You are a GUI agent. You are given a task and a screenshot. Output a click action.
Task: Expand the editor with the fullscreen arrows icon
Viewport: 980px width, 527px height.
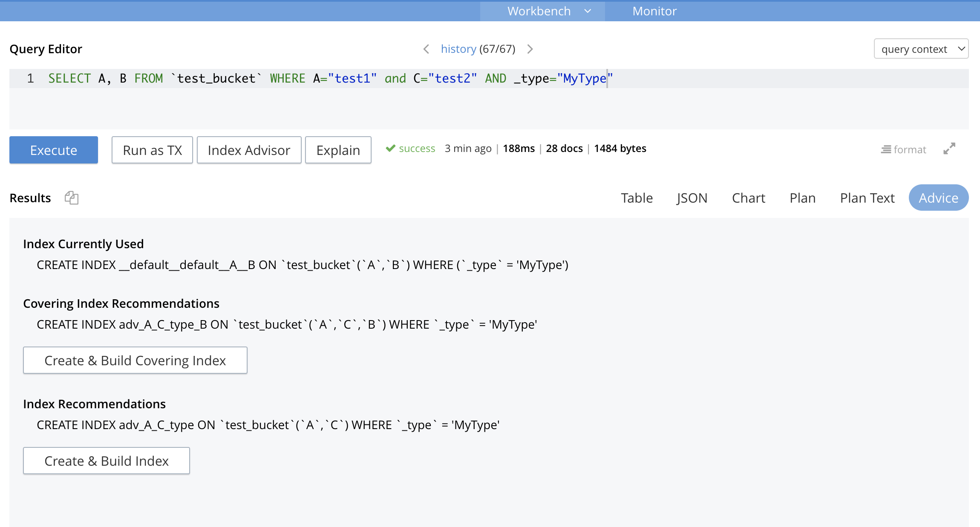pyautogui.click(x=949, y=149)
